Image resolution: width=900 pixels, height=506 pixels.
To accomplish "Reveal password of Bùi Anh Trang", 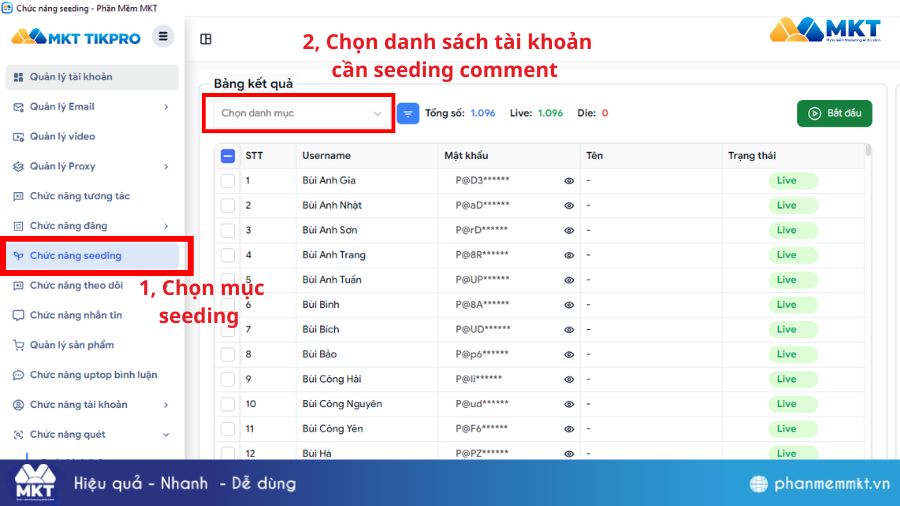I will [x=569, y=255].
